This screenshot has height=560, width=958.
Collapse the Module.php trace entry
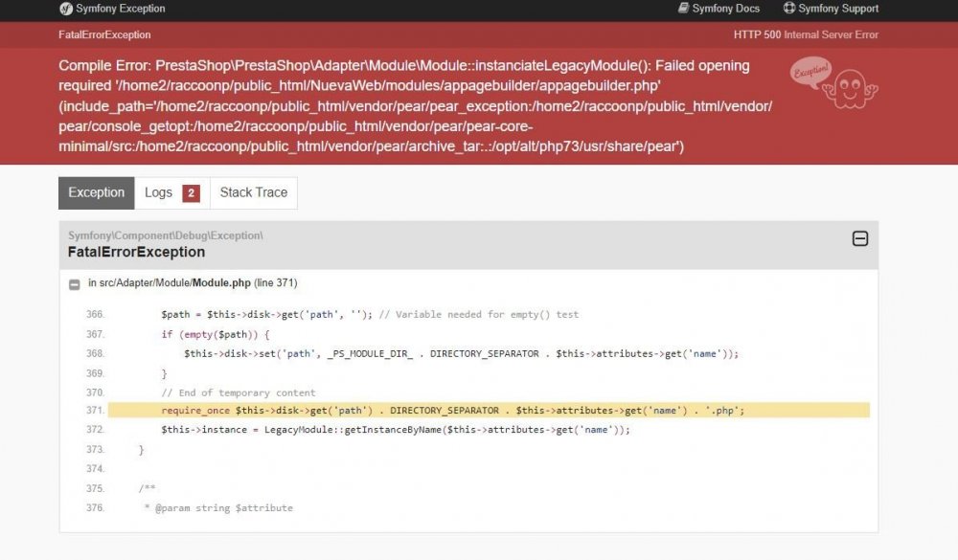[x=75, y=284]
